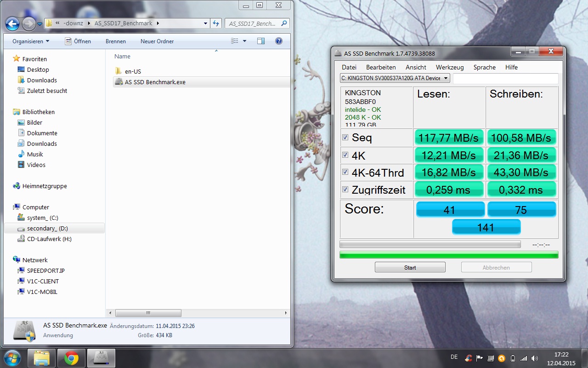
Task: Open the system_ (C:) drive
Action: click(42, 218)
